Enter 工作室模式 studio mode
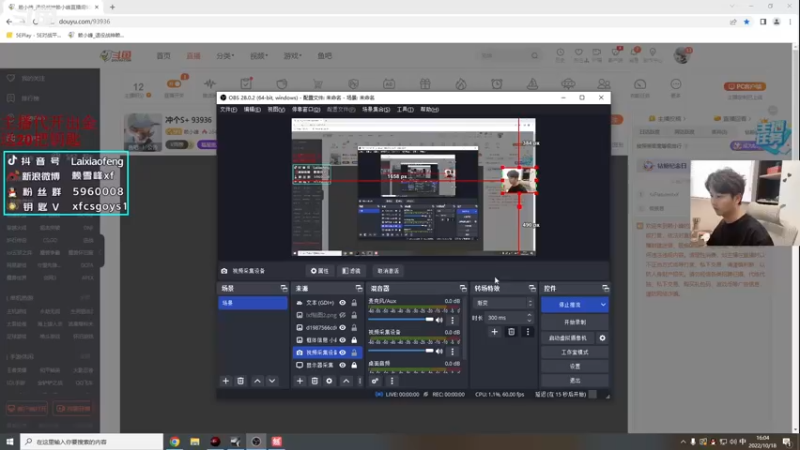Screen dimensions: 800x450 [574, 352]
